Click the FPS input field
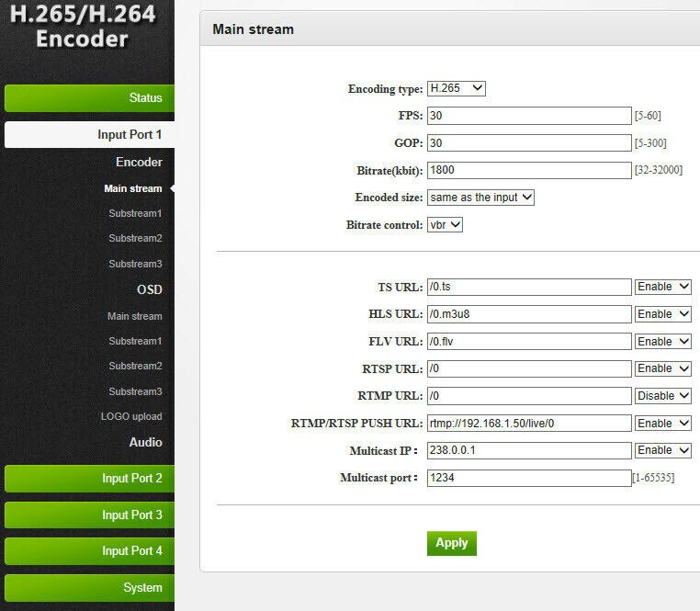 pyautogui.click(x=529, y=116)
